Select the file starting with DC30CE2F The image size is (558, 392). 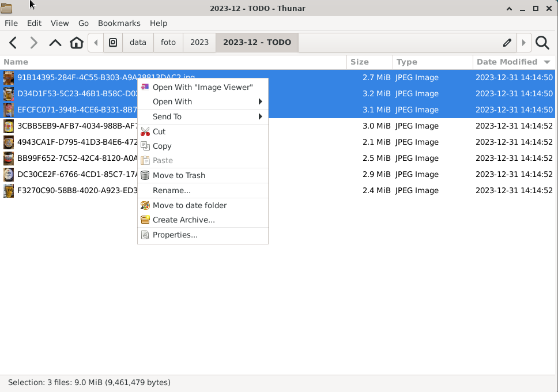[x=75, y=175]
